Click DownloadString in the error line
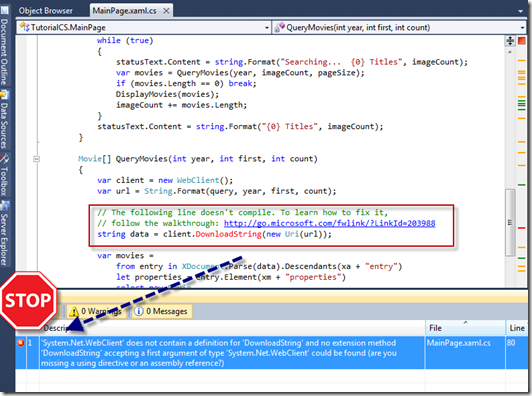 pos(228,234)
